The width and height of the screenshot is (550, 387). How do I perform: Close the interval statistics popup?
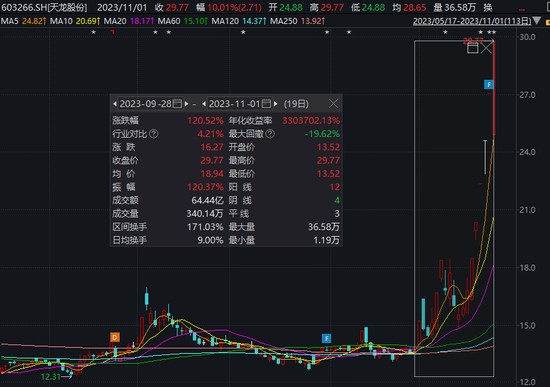point(333,104)
